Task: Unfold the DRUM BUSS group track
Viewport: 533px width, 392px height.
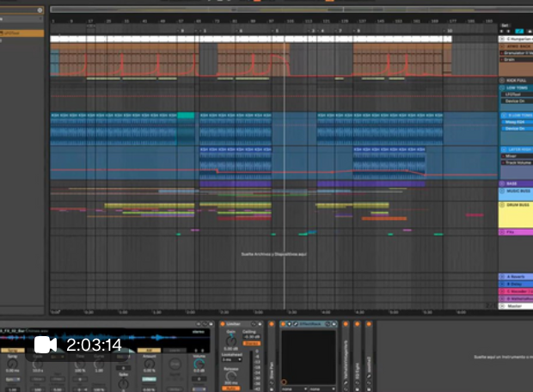Action: pyautogui.click(x=502, y=205)
